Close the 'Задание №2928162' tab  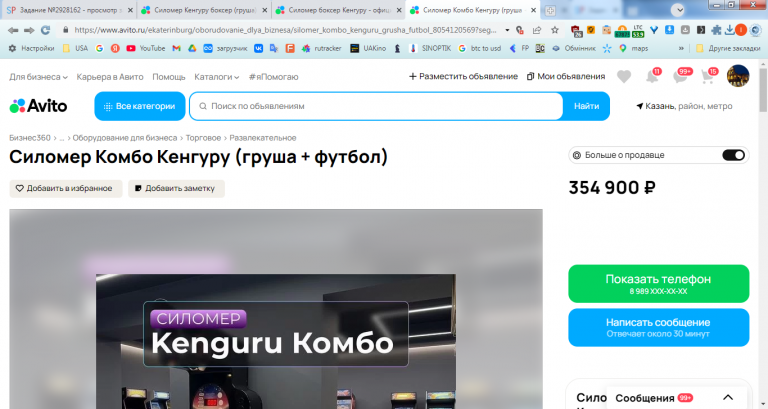point(130,10)
